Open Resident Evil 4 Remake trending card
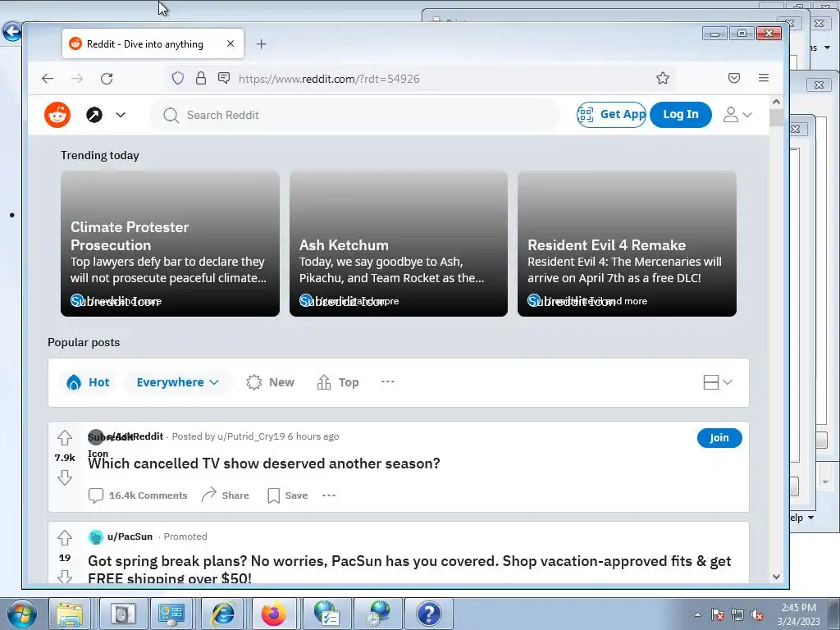This screenshot has height=630, width=840. point(627,244)
